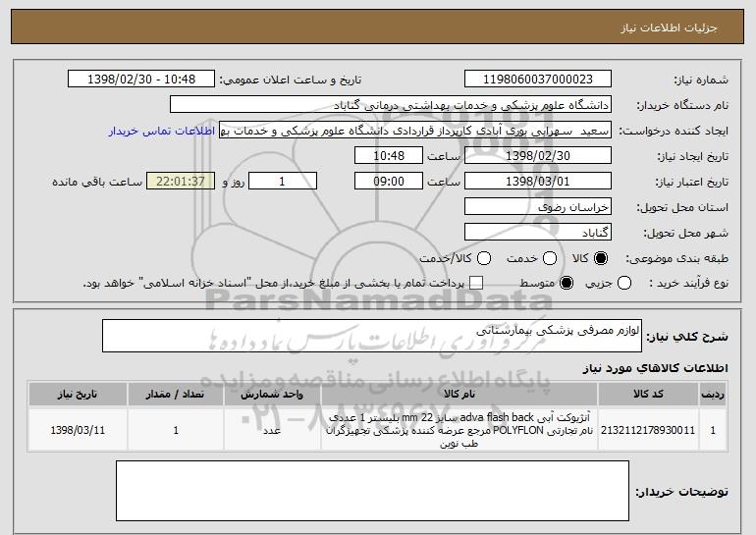The width and height of the screenshot is (756, 535).
Task: Click the need creation date field 1398/02/30
Action: pos(538,156)
